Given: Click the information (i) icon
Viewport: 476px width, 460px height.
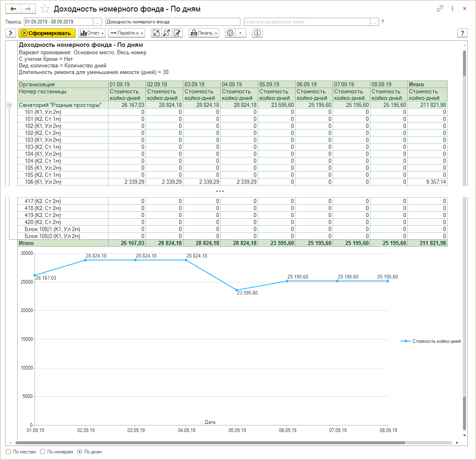Looking at the screenshot, I should coord(257,33).
